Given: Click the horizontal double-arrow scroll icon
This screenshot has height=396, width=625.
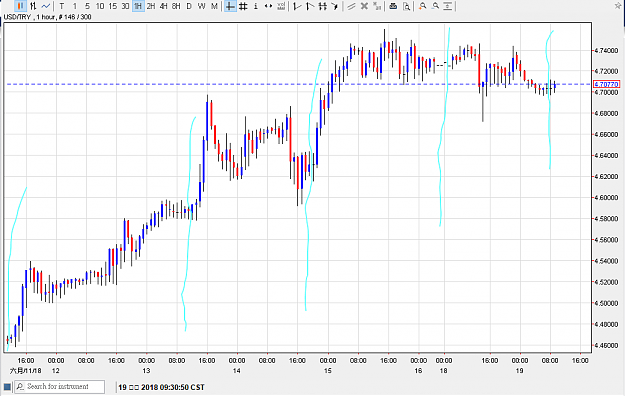Looking at the screenshot, I should [x=268, y=6].
